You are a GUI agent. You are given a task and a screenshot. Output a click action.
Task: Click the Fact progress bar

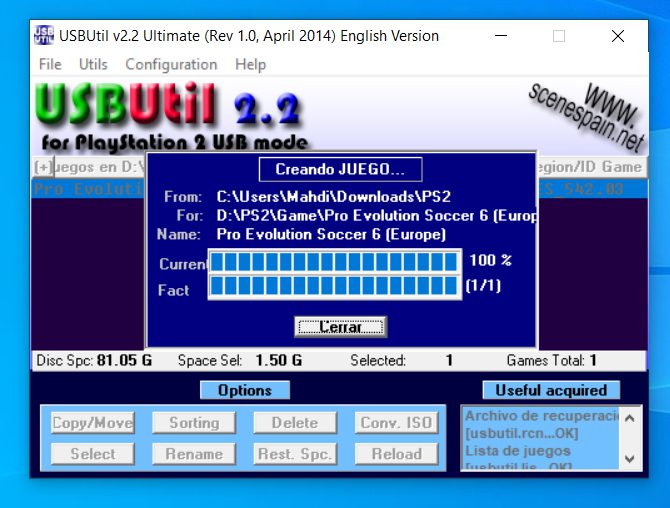[x=335, y=286]
